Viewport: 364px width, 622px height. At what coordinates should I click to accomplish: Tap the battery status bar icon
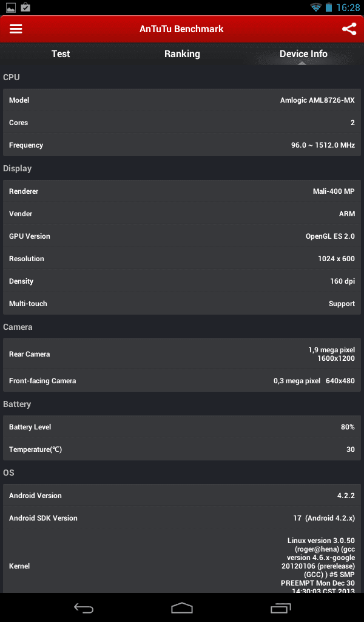[x=329, y=7]
